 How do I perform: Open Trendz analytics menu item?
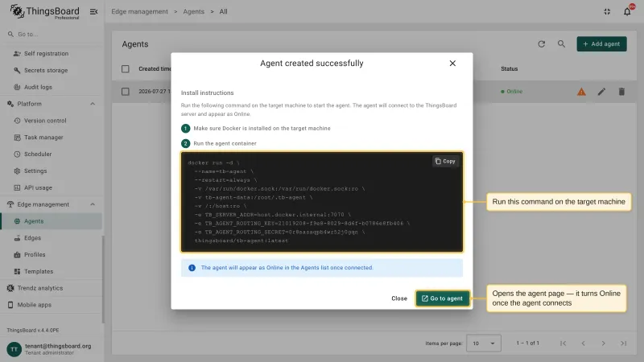tap(52, 288)
